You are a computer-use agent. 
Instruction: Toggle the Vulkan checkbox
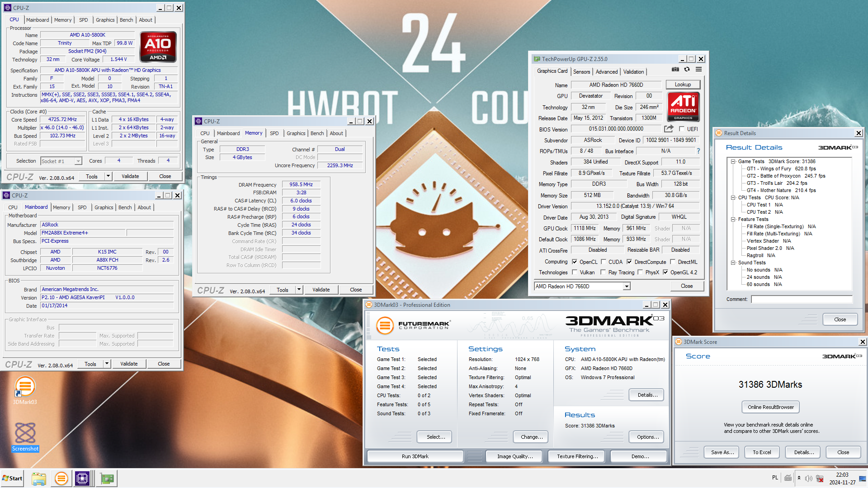click(575, 272)
